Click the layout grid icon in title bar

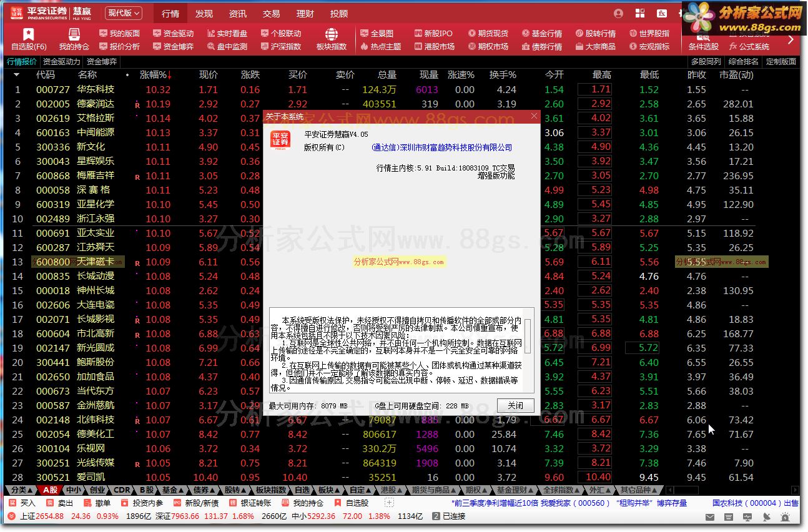640,13
